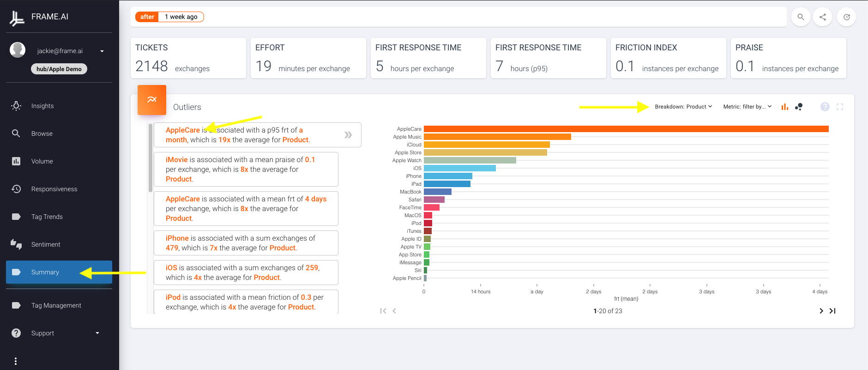The height and width of the screenshot is (370, 868).
Task: Expand the jackie@frame.ai account dropdown
Action: [102, 51]
